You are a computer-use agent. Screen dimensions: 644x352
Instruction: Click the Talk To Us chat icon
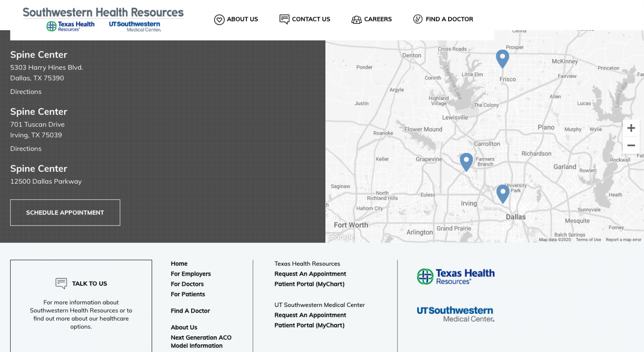61,284
